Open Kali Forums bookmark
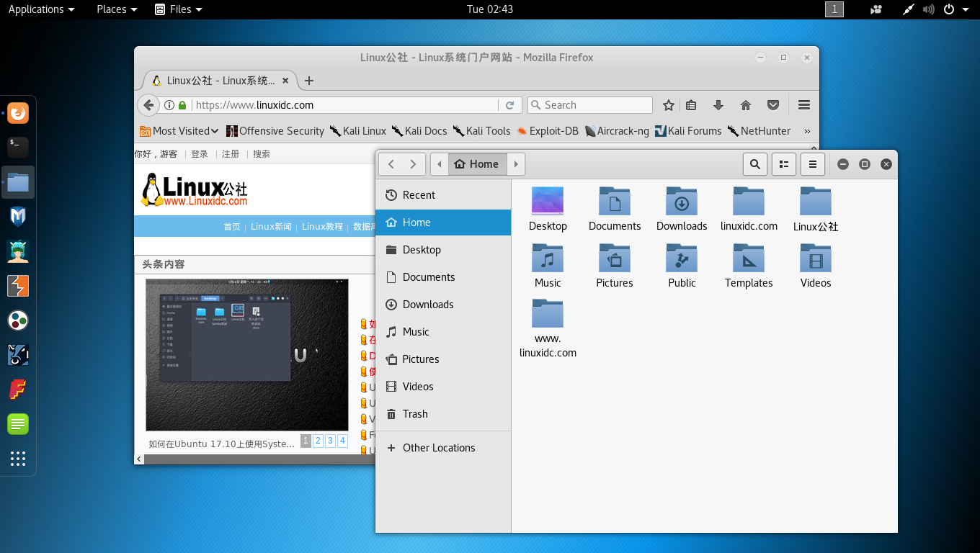The height and width of the screenshot is (553, 980). click(x=687, y=131)
